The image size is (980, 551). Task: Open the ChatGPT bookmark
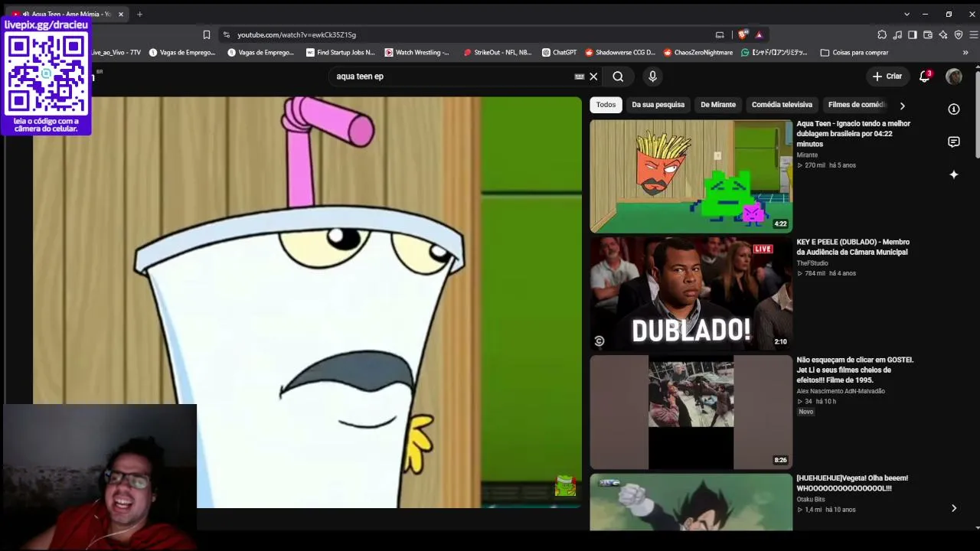click(x=559, y=53)
